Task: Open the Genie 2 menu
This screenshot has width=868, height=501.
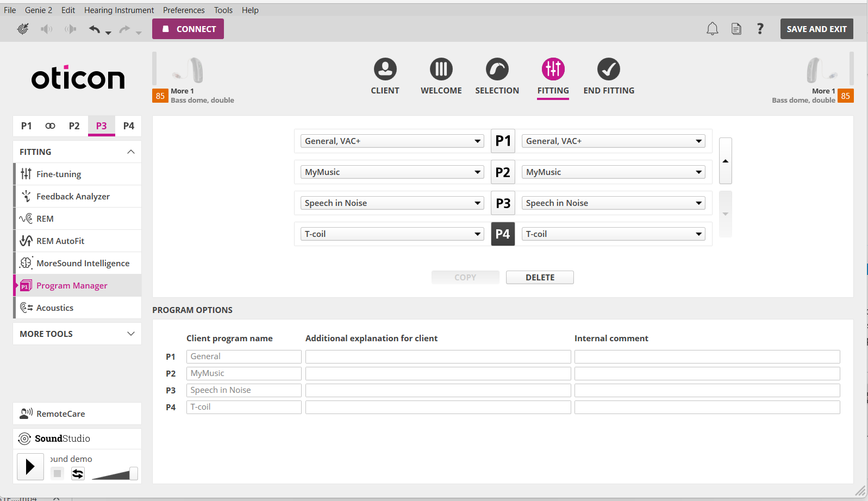Action: [39, 10]
